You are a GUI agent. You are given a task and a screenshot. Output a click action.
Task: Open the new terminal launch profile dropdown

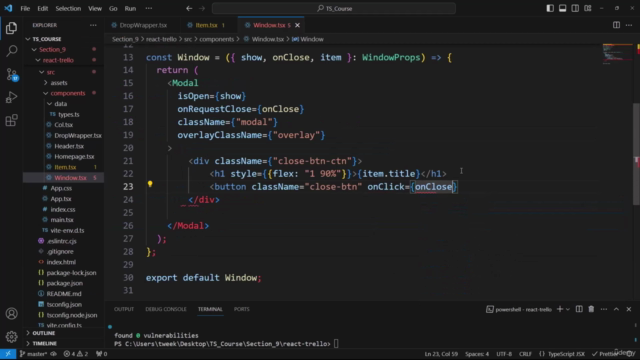568,309
